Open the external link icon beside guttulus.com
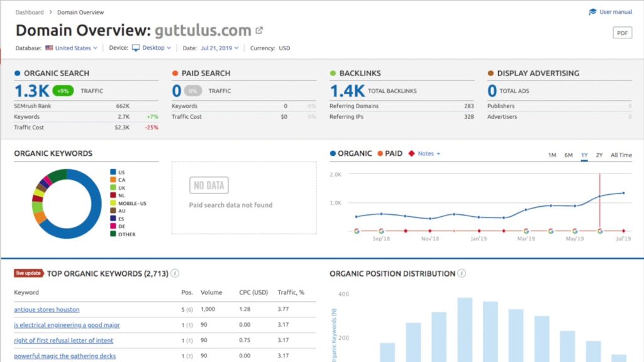 [259, 30]
